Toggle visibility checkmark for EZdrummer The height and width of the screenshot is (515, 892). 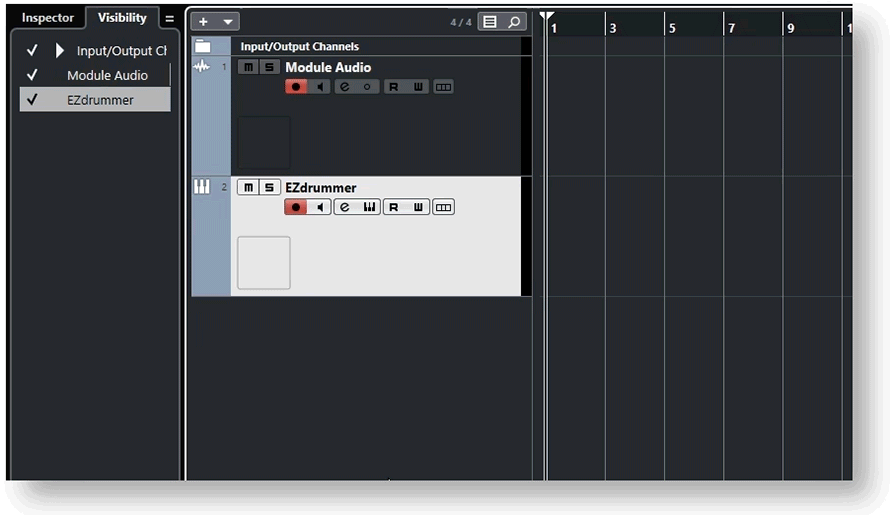point(32,100)
